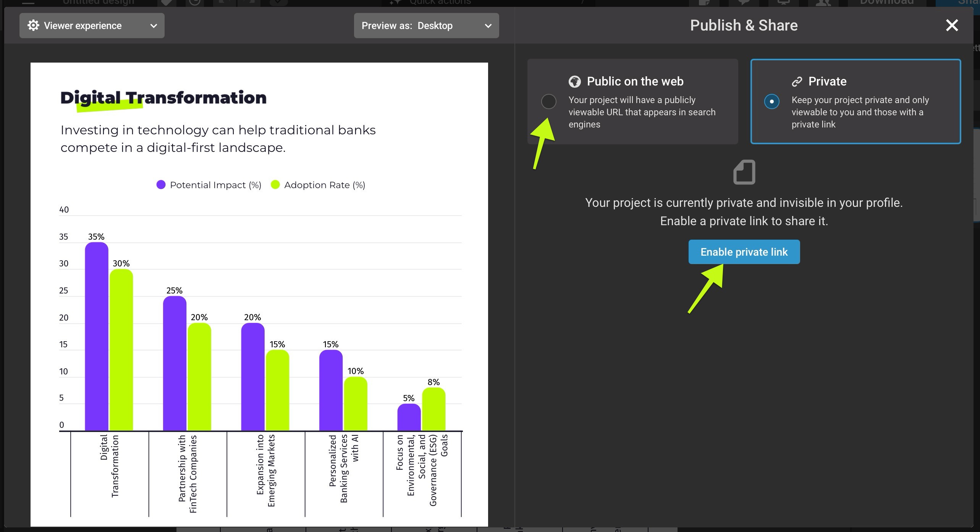Click the Partnership with FinTech Companies axis label
980x532 pixels.
pyautogui.click(x=187, y=473)
